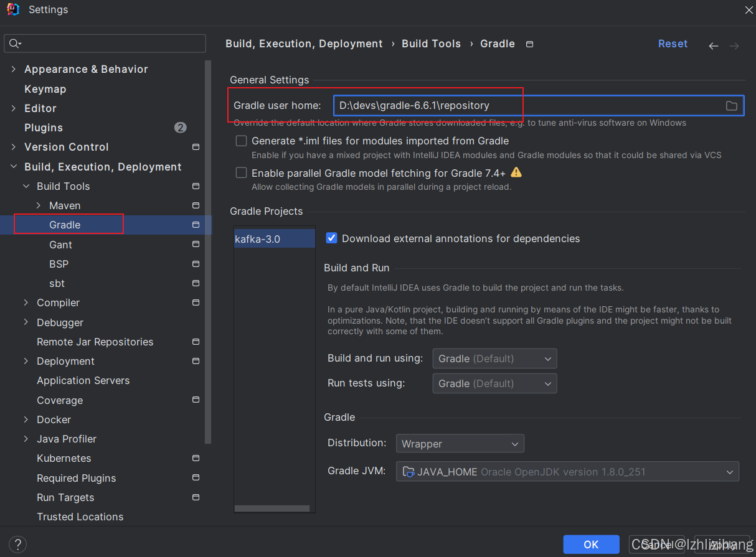Viewport: 756px width, 557px height.
Task: Select Keymap in settings tree
Action: click(45, 89)
